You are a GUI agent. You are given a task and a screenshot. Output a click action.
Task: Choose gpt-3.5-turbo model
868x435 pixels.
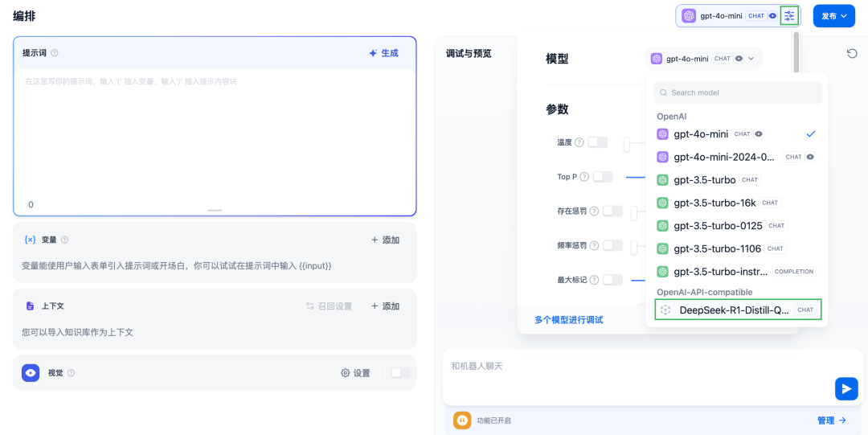pyautogui.click(x=736, y=179)
